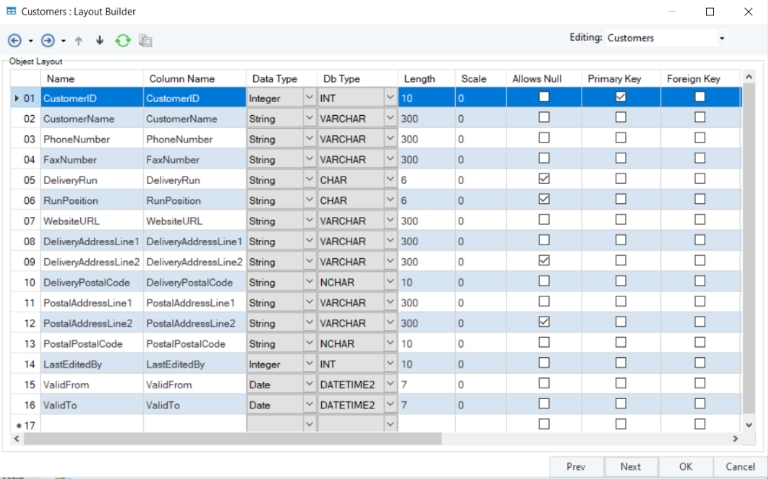Screen dimensions: 768x479
Task: Click the copy layout toolbar icon
Action: click(146, 40)
